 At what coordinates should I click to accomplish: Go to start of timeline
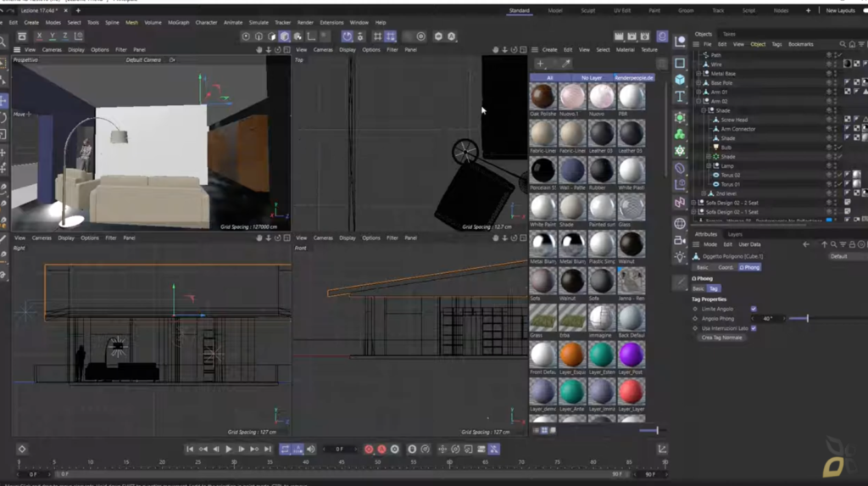(x=190, y=450)
